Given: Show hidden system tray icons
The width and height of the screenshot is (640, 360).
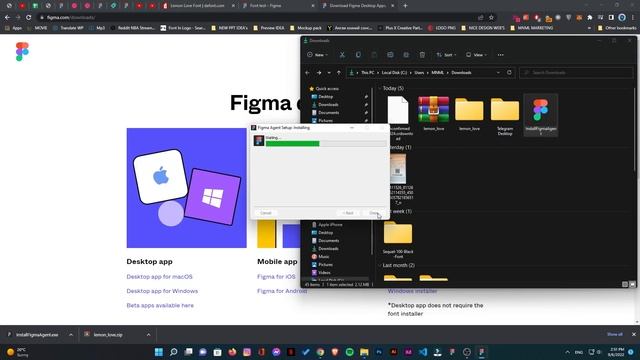Looking at the screenshot, I should point(567,352).
